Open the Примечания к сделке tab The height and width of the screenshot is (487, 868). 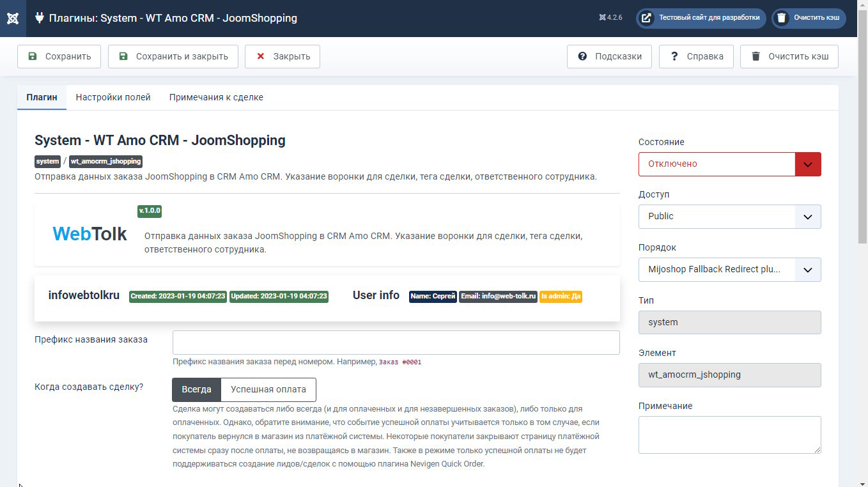pyautogui.click(x=216, y=97)
